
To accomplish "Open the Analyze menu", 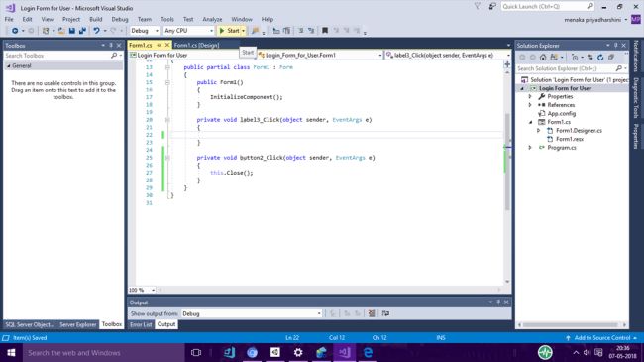I will pos(212,19).
